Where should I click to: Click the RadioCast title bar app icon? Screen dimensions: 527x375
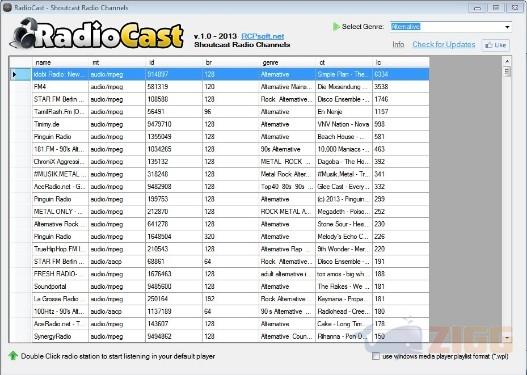click(7, 7)
